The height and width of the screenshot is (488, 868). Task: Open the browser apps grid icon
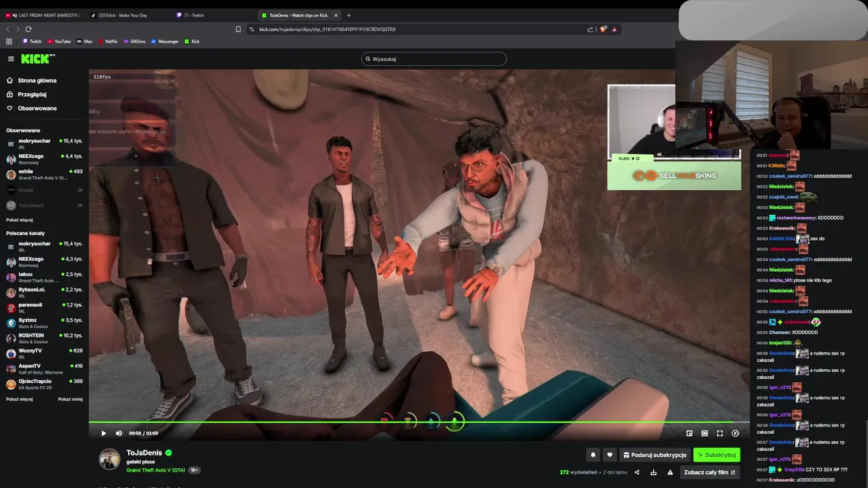(9, 41)
